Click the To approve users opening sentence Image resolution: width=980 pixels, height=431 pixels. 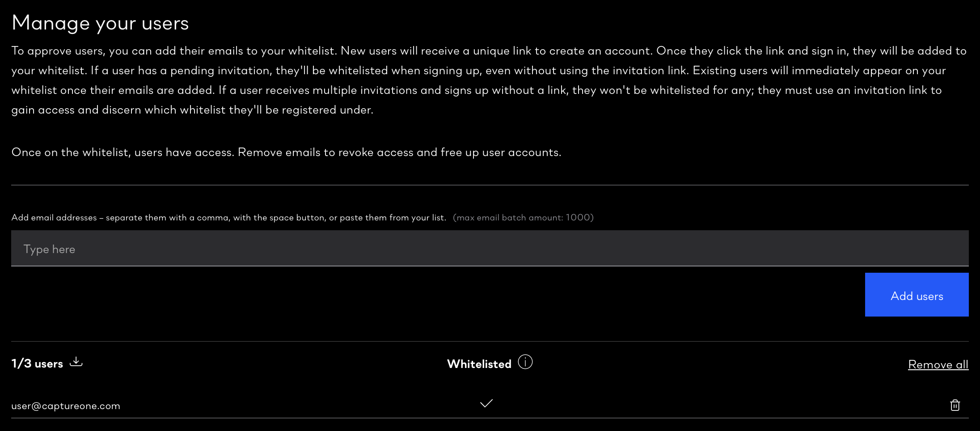pos(174,51)
